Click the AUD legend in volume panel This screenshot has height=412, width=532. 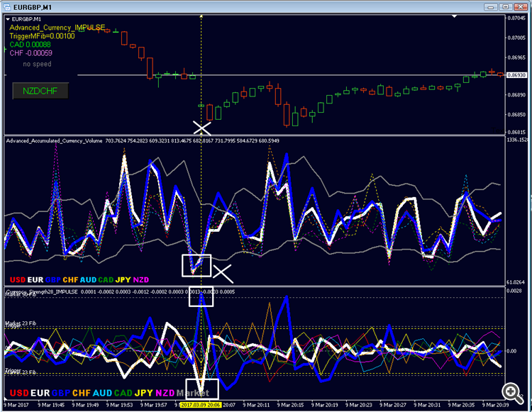click(x=88, y=280)
